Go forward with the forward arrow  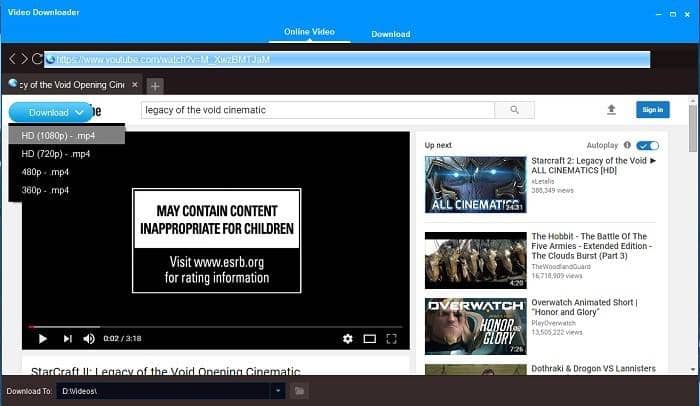pos(24,59)
